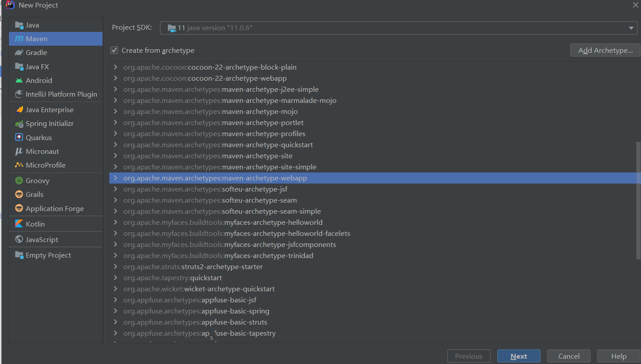Click the Add Archetype button
The height and width of the screenshot is (364, 641).
[x=605, y=50]
